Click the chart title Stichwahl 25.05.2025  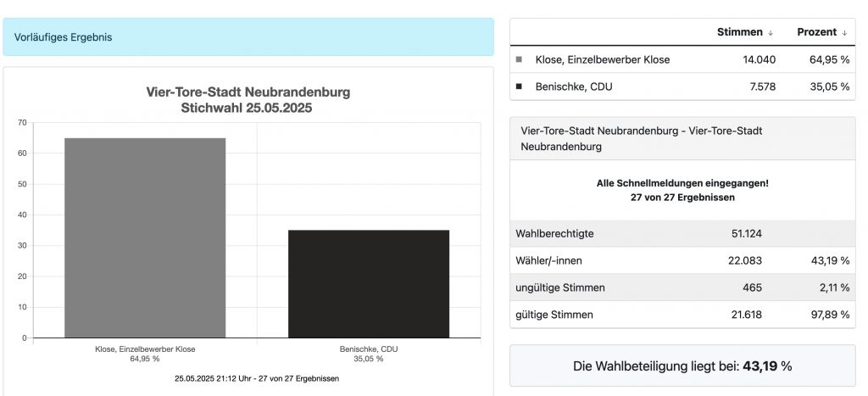click(248, 108)
